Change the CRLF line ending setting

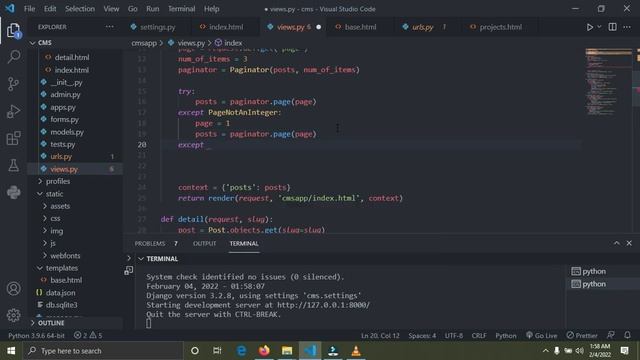point(479,336)
